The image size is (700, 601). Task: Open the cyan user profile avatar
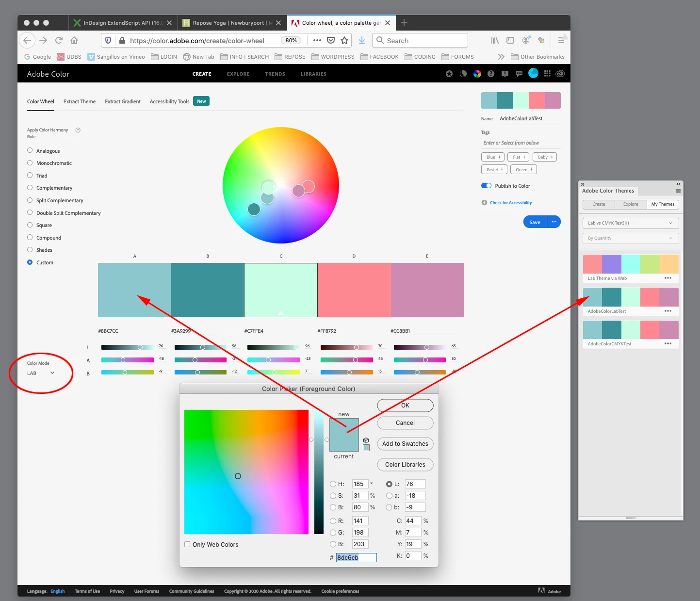pos(533,73)
